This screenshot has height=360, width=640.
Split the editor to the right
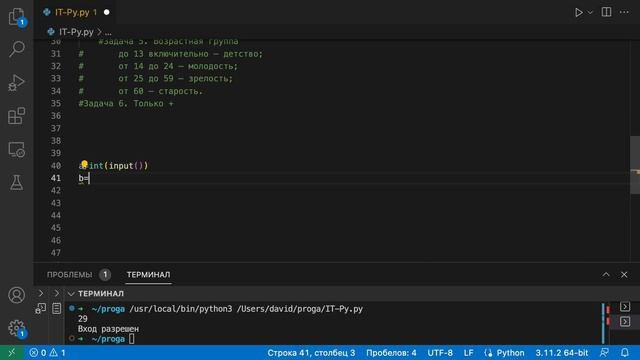[x=607, y=12]
